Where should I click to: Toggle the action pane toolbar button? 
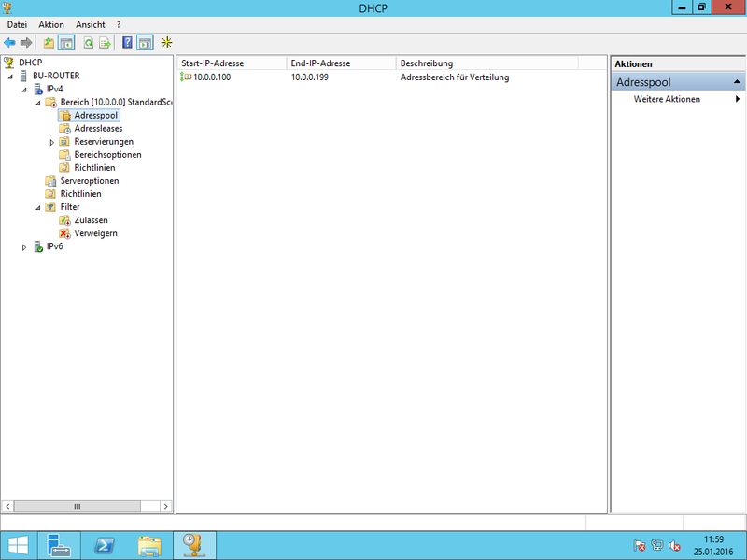[145, 43]
